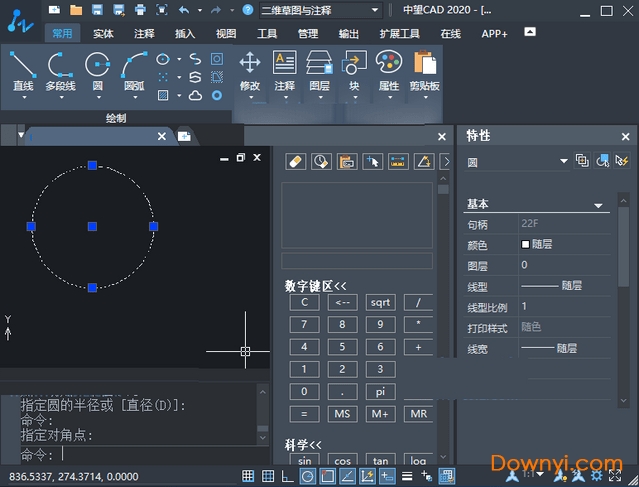This screenshot has width=639, height=487.
Task: Click the sqrt calculator button
Action: click(380, 302)
